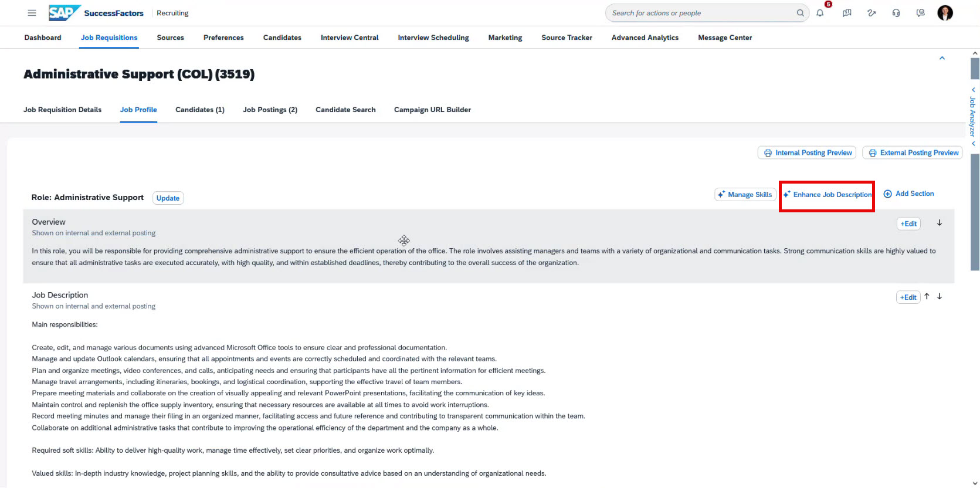Open the Internal Posting Preview

click(x=807, y=152)
